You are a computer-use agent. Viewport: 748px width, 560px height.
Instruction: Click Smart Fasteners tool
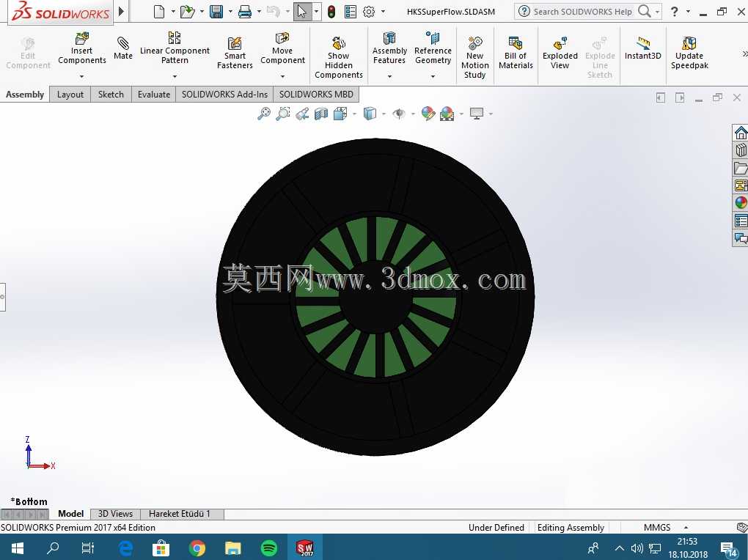coord(235,53)
